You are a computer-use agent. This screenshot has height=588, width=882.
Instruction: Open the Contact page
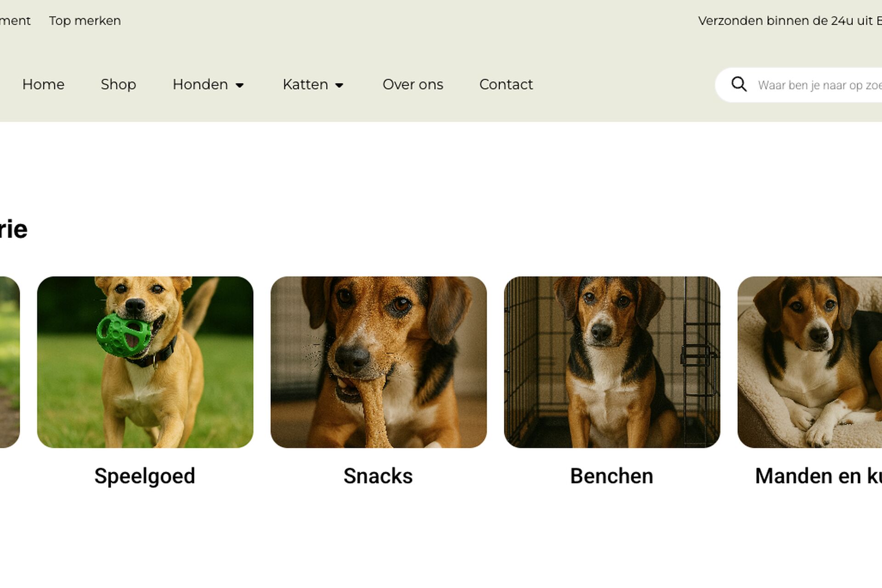coord(506,85)
